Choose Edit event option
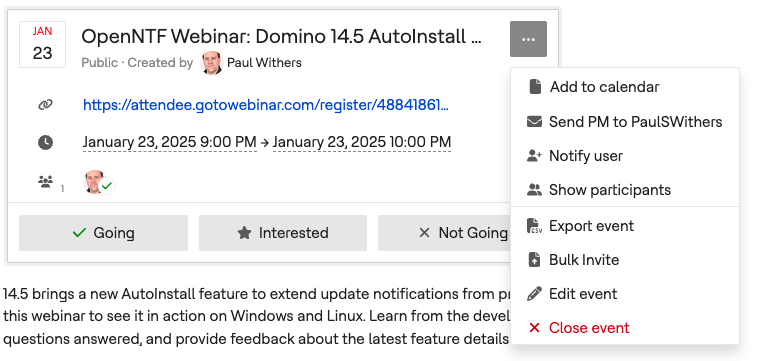 coord(625,294)
